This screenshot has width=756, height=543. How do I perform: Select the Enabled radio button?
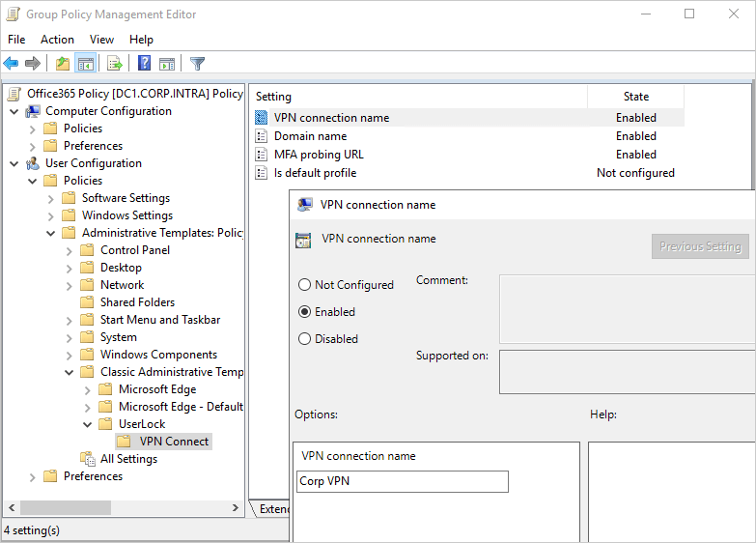pos(305,312)
